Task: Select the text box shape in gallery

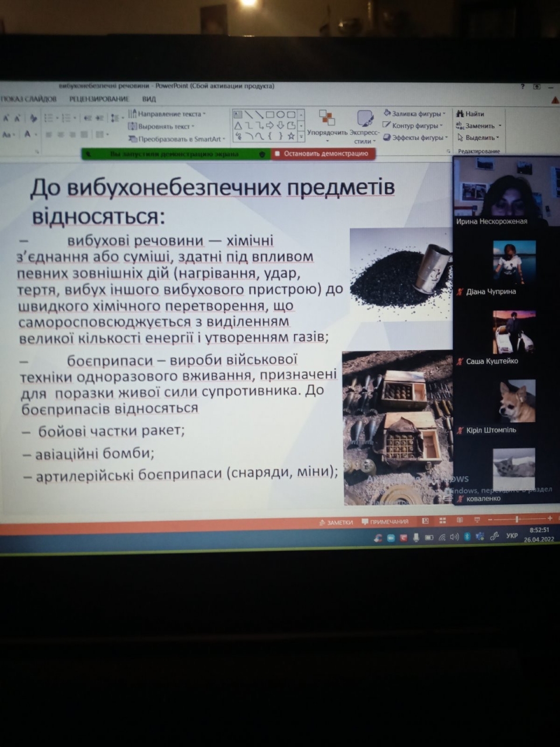Action: tap(237, 114)
